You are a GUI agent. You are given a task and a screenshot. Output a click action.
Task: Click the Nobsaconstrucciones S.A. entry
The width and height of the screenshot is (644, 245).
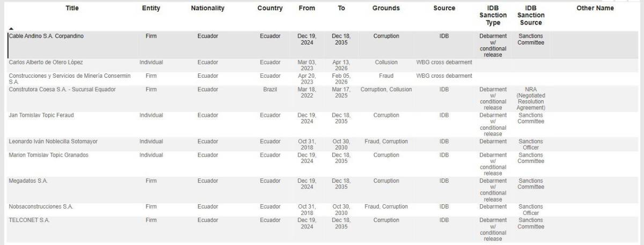click(41, 207)
